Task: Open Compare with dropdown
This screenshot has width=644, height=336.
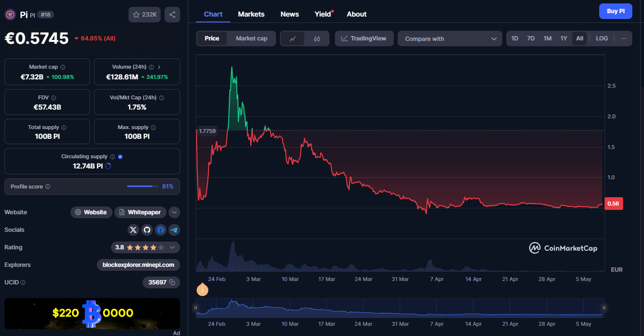Action: click(x=450, y=39)
